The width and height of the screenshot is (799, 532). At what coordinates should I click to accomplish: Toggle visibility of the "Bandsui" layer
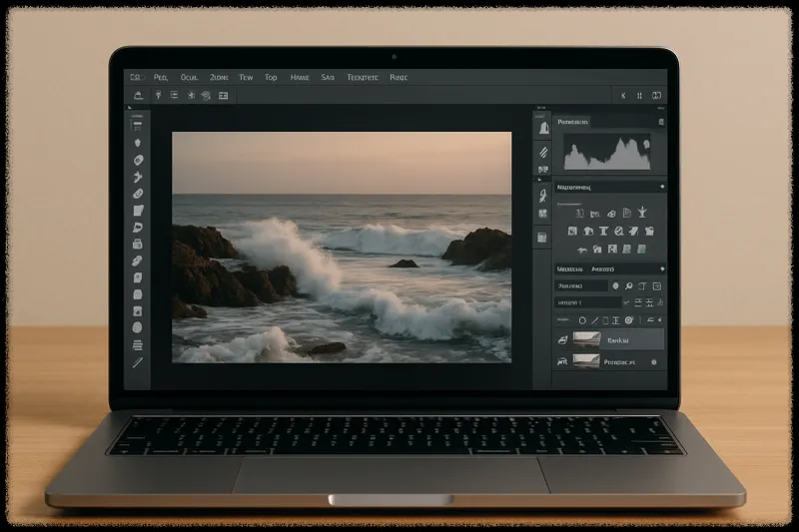click(562, 339)
